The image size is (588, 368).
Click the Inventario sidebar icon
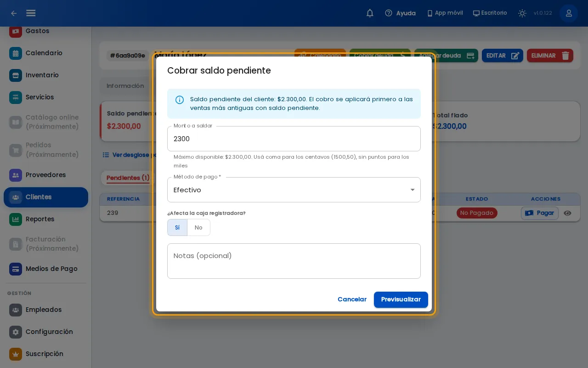(x=16, y=75)
